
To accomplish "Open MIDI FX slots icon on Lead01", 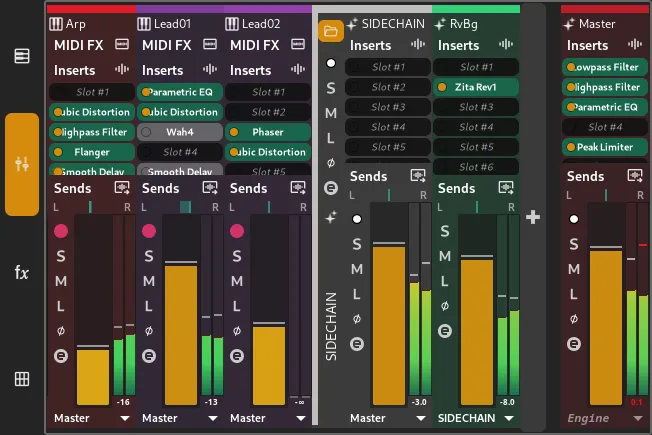I will (210, 44).
